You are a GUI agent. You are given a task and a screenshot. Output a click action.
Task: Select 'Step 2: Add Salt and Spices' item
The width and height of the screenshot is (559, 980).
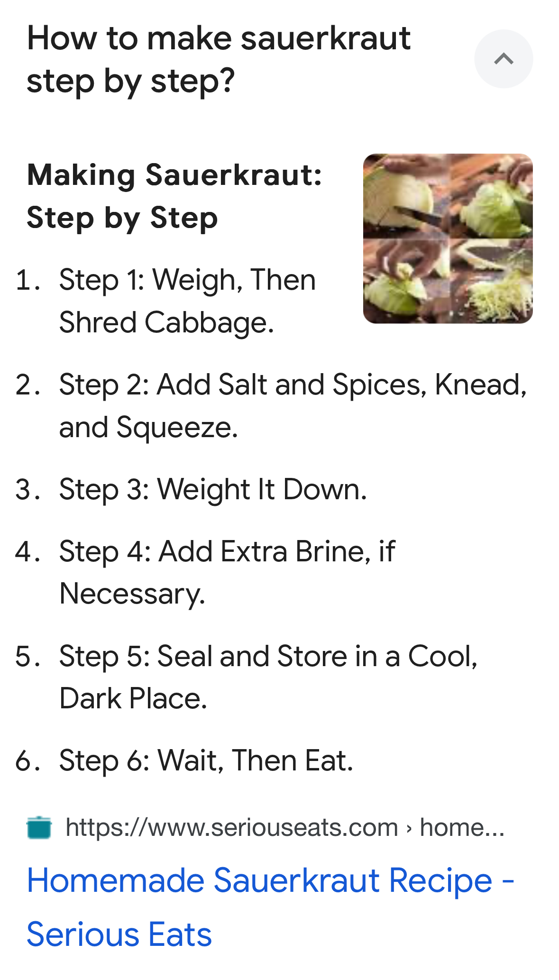click(293, 406)
